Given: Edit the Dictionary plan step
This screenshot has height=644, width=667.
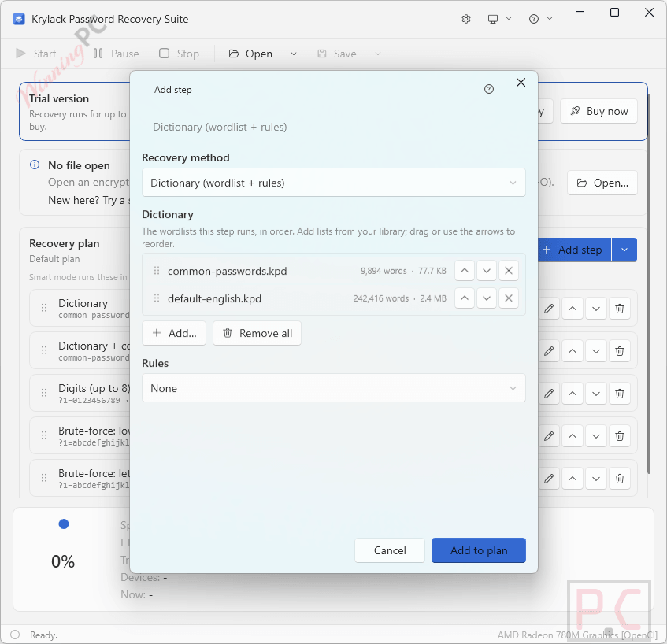Looking at the screenshot, I should (x=549, y=309).
